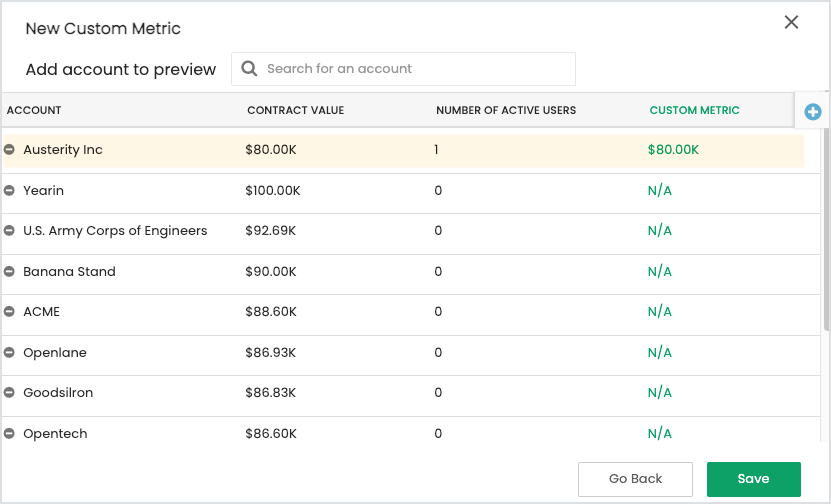Click the Go Back button
The width and height of the screenshot is (831, 504).
coord(635,479)
